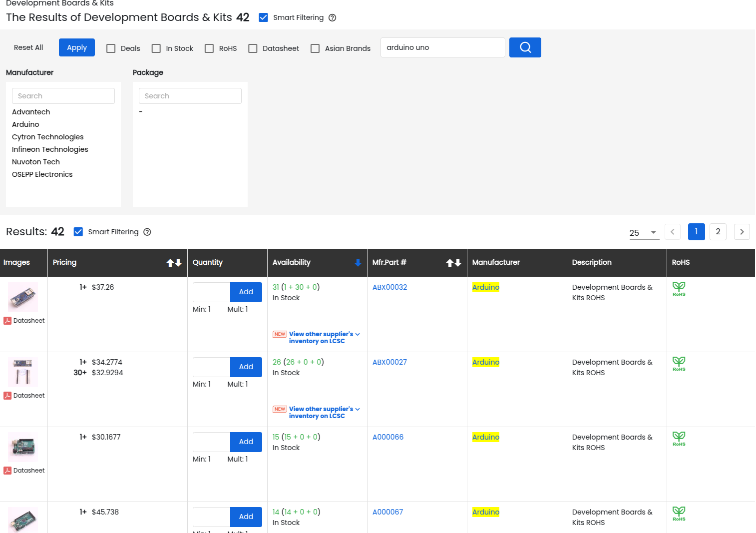
Task: Add A000067 to cart
Action: [x=246, y=517]
